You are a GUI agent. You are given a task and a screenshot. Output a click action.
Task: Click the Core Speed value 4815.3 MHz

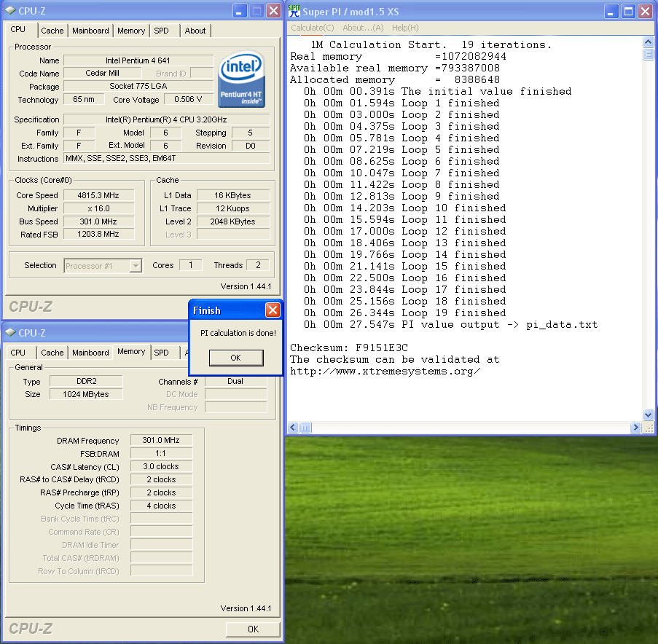tap(98, 195)
